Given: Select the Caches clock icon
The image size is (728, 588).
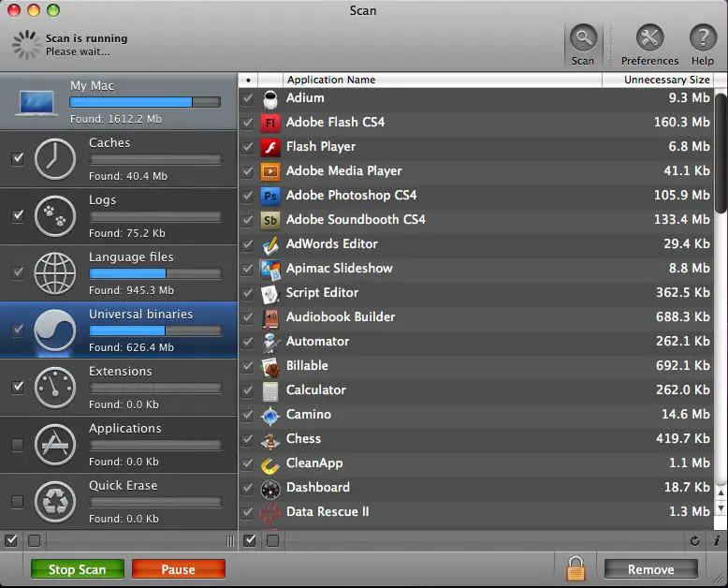Looking at the screenshot, I should click(x=55, y=159).
